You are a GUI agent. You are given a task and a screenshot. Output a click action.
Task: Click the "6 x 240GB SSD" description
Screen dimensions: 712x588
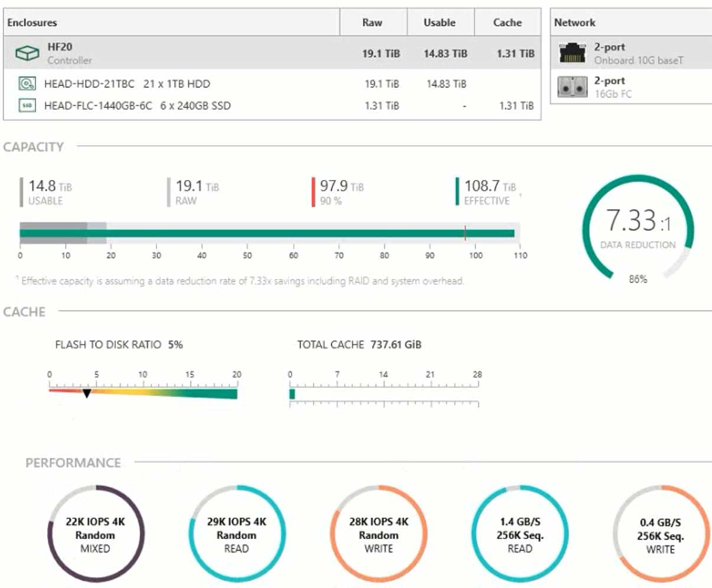tap(195, 106)
